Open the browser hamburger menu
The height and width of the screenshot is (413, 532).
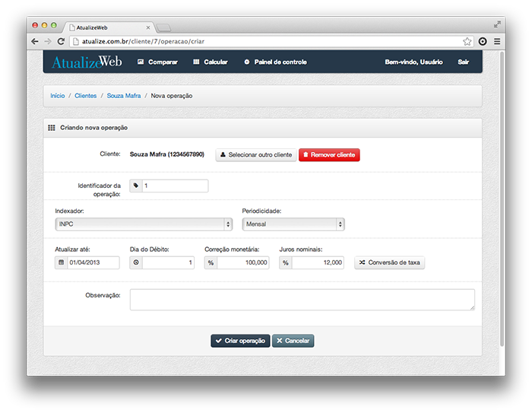click(497, 41)
